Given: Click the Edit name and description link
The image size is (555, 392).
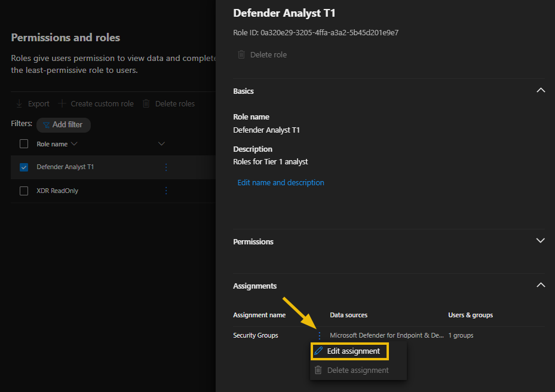Looking at the screenshot, I should (x=280, y=182).
